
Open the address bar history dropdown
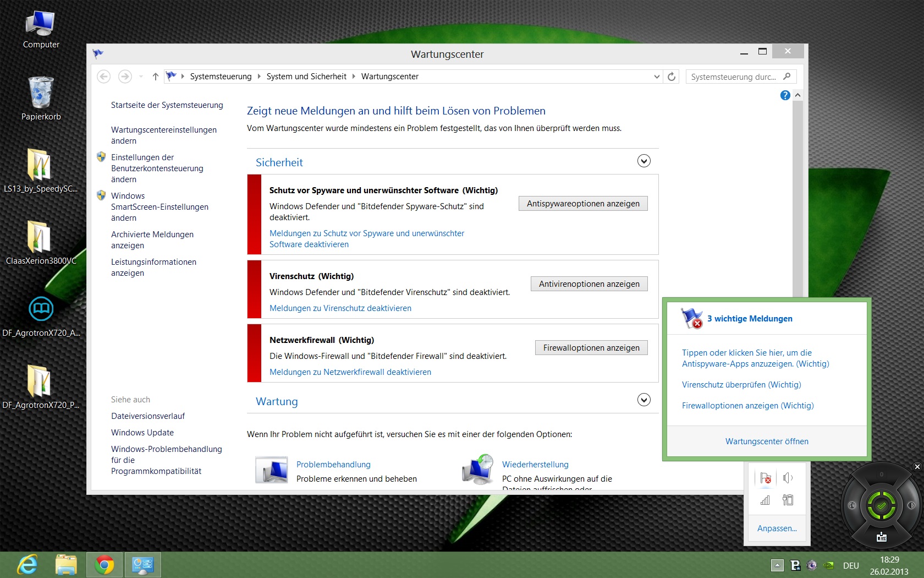point(657,77)
